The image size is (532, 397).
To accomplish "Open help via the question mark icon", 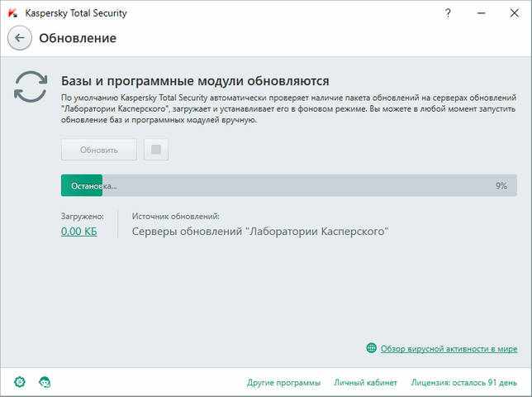I will coord(448,13).
